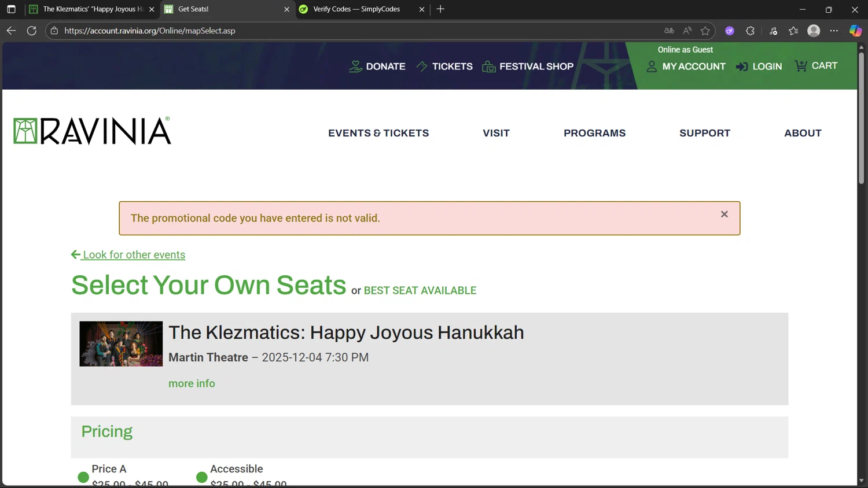Switch to the Get Seats! tab
Image resolution: width=868 pixels, height=488 pixels.
point(227,9)
